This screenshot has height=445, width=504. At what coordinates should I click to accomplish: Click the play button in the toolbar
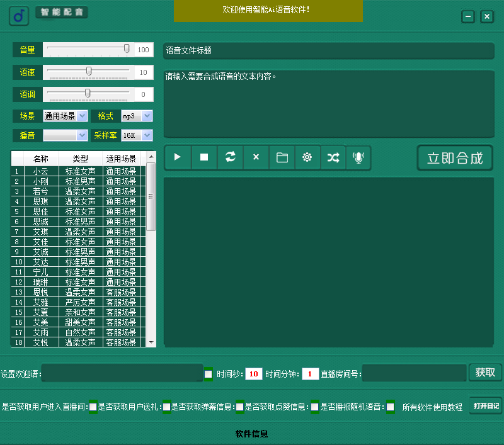coord(178,157)
